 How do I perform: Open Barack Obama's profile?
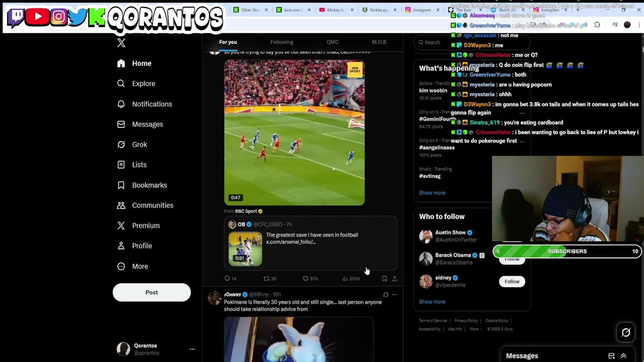tap(453, 255)
